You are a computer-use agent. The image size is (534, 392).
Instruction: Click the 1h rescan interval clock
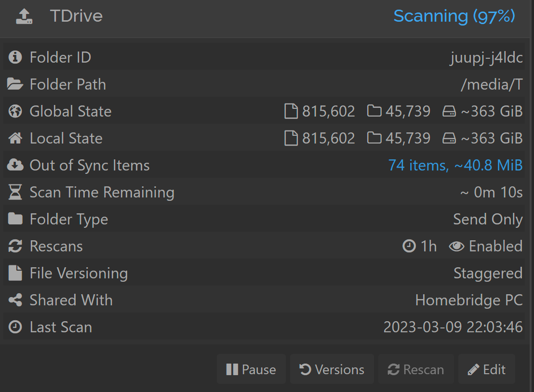coord(420,246)
